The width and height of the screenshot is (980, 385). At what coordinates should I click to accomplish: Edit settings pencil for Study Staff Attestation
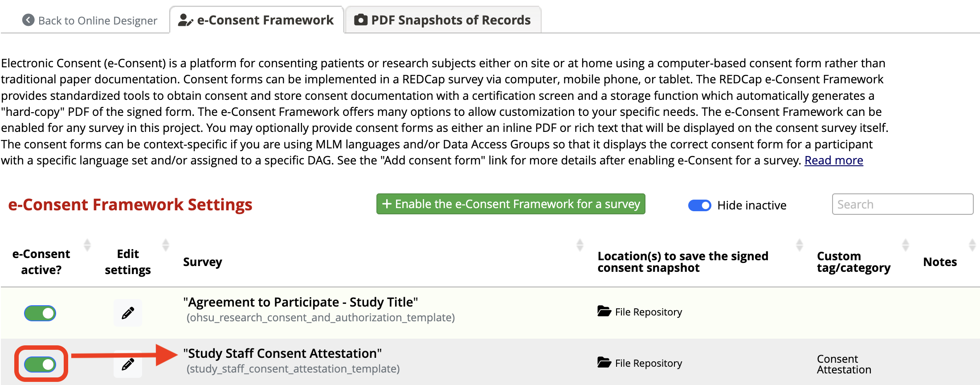click(x=128, y=364)
